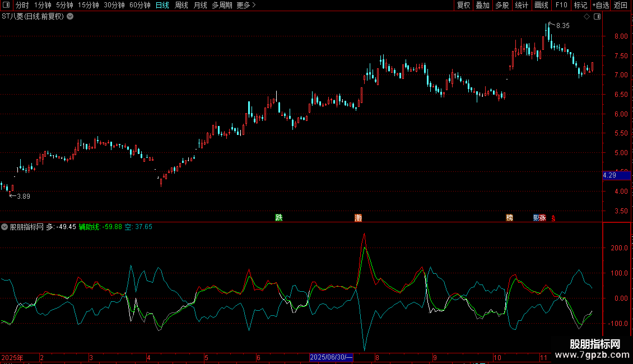Screen dimensions: 633x364
Task: Select the 1分钟 period tab
Action: (x=43, y=5)
